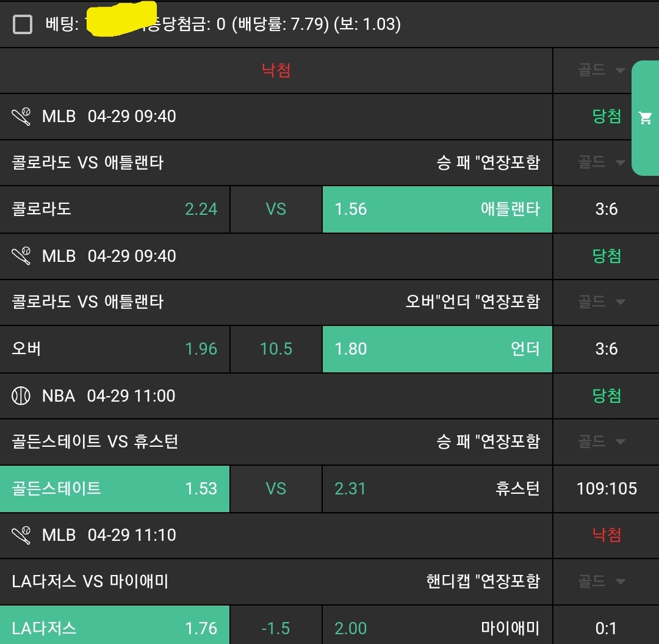Image resolution: width=659 pixels, height=644 pixels.
Task: Expand 골드 dropdown for 콜로라도 승패 row
Action: [602, 162]
